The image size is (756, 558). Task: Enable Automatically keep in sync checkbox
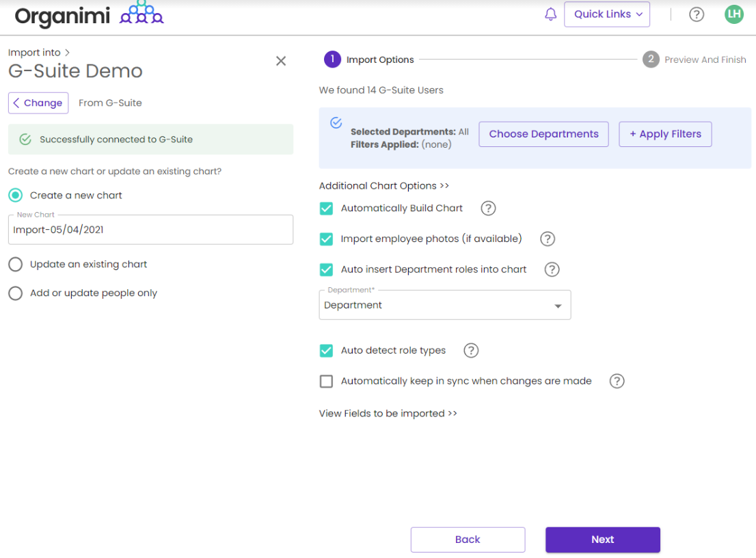(x=327, y=382)
